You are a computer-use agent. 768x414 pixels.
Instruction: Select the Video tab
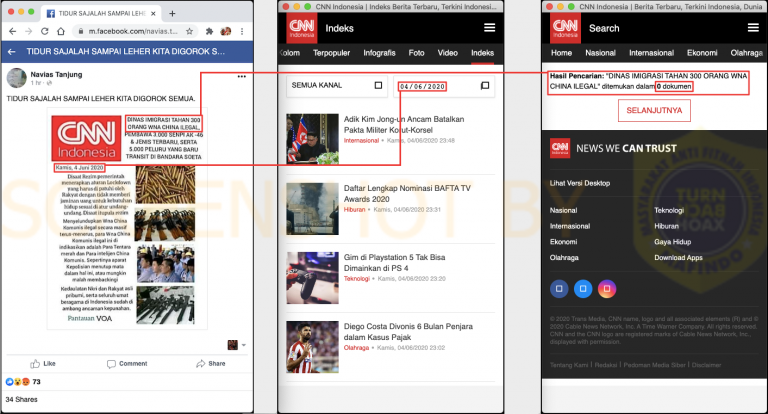point(448,53)
